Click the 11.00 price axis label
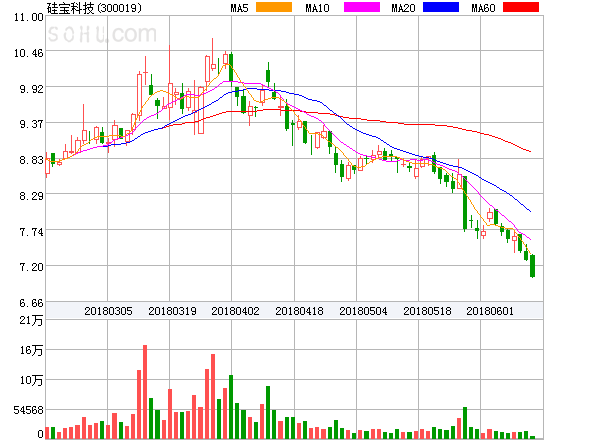Viewport: 600px width, 440px height. pos(29,17)
